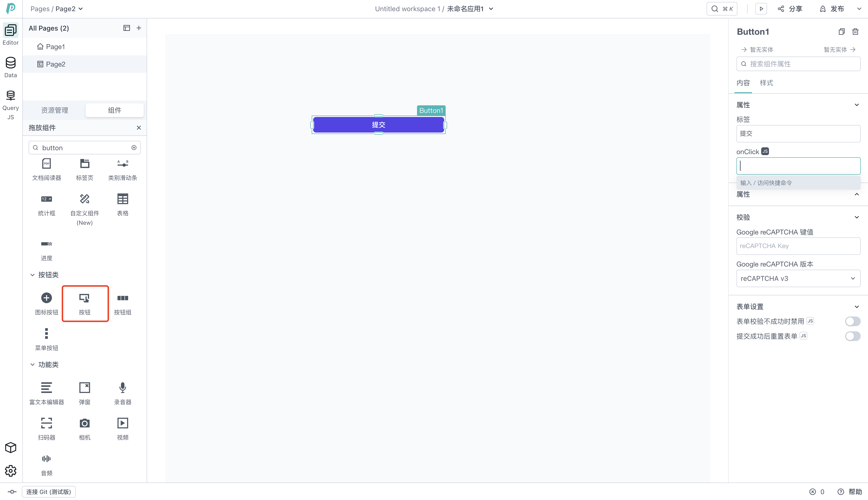Switch to the 内容 tab
The image size is (868, 500).
pos(743,83)
